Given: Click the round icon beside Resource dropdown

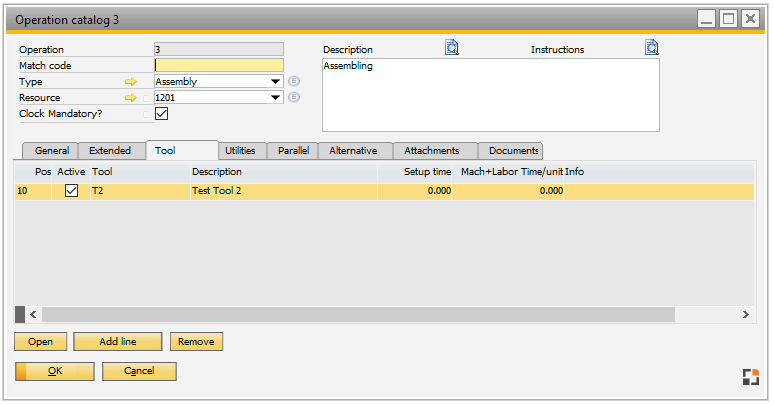Looking at the screenshot, I should 294,98.
